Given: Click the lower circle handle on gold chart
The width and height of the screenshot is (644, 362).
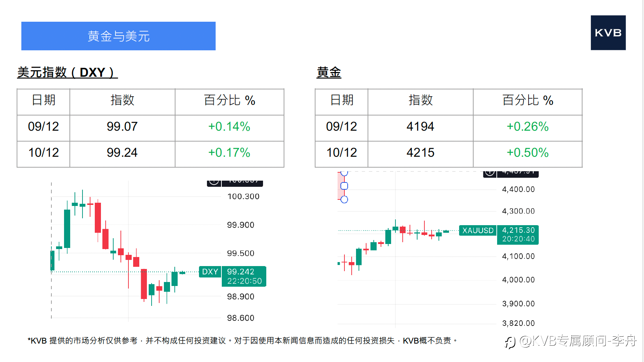Looking at the screenshot, I should click(344, 199).
